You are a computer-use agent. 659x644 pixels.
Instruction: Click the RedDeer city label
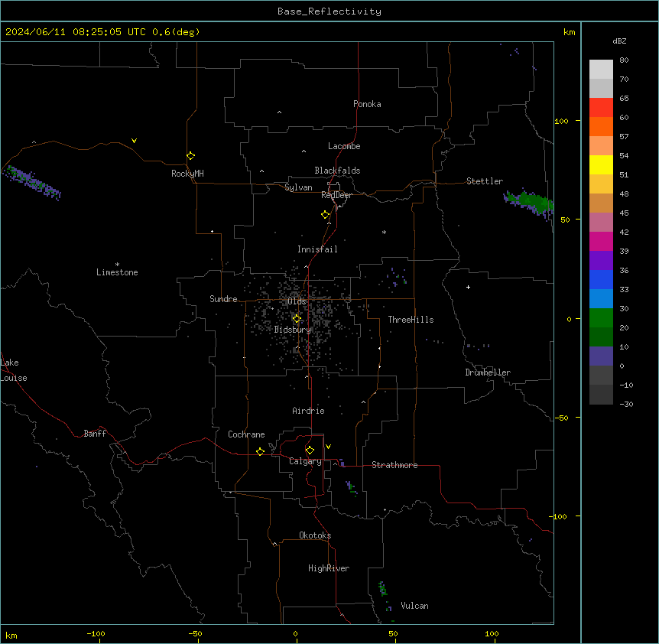[336, 195]
